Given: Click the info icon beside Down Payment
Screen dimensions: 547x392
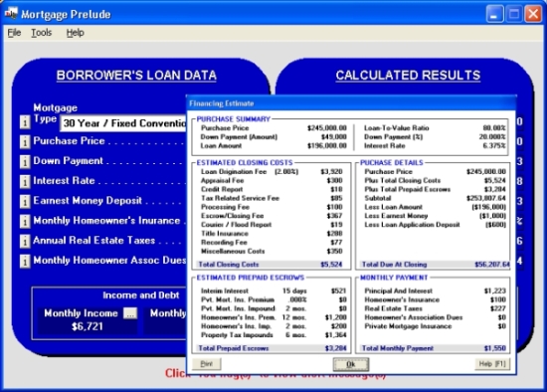Looking at the screenshot, I should click(25, 162).
